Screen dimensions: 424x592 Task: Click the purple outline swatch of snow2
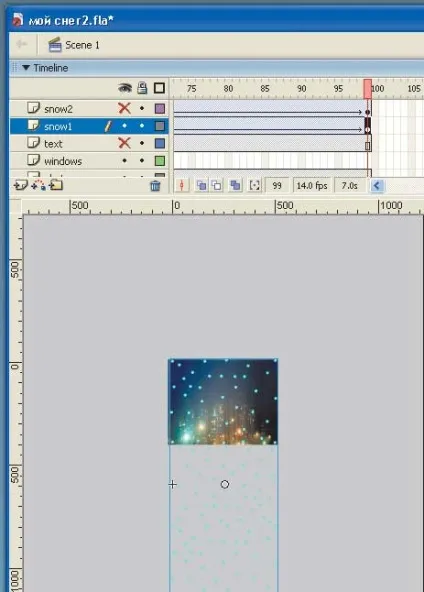(x=160, y=109)
